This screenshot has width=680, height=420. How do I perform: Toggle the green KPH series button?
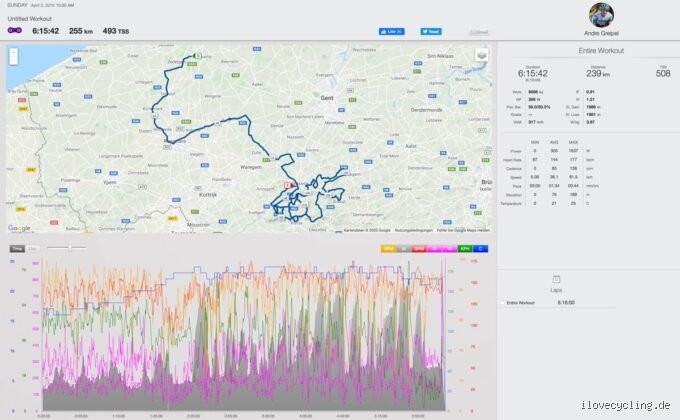coord(465,249)
